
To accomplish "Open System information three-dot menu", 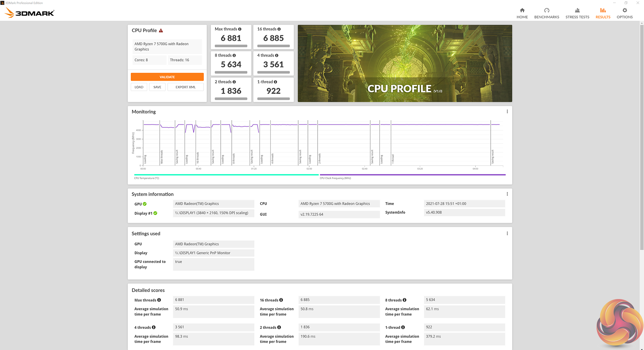I will point(507,194).
